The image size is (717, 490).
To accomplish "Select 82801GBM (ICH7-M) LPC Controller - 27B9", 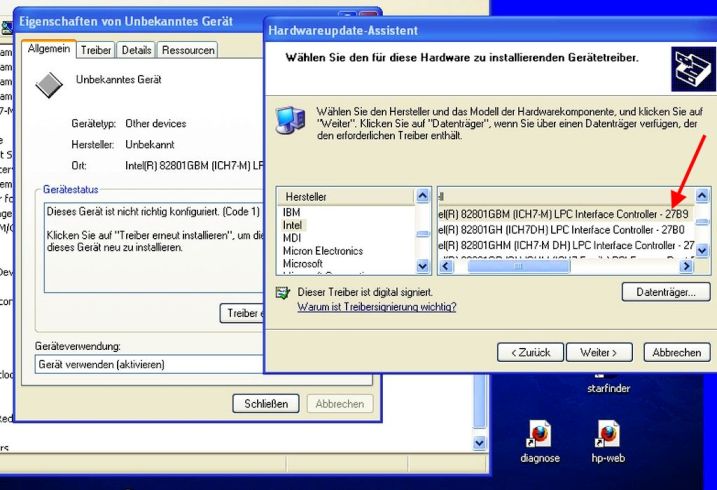I will [x=564, y=214].
